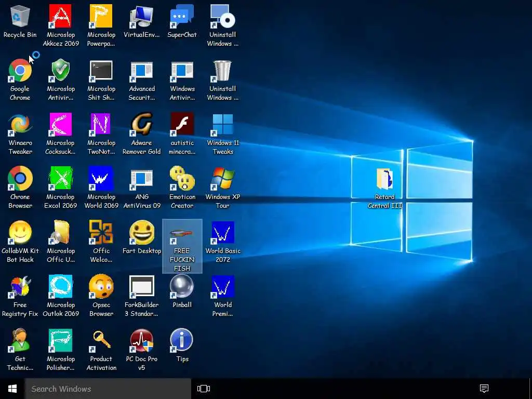532x399 pixels.
Task: Open Task View from the taskbar
Action: [204, 389]
